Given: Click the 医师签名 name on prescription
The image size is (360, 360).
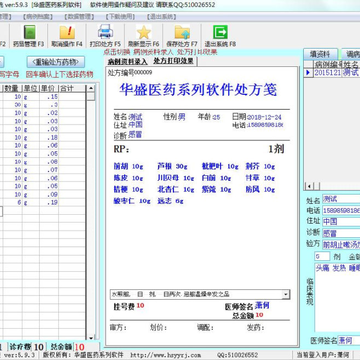Looking at the screenshot, I should pyautogui.click(x=262, y=306).
